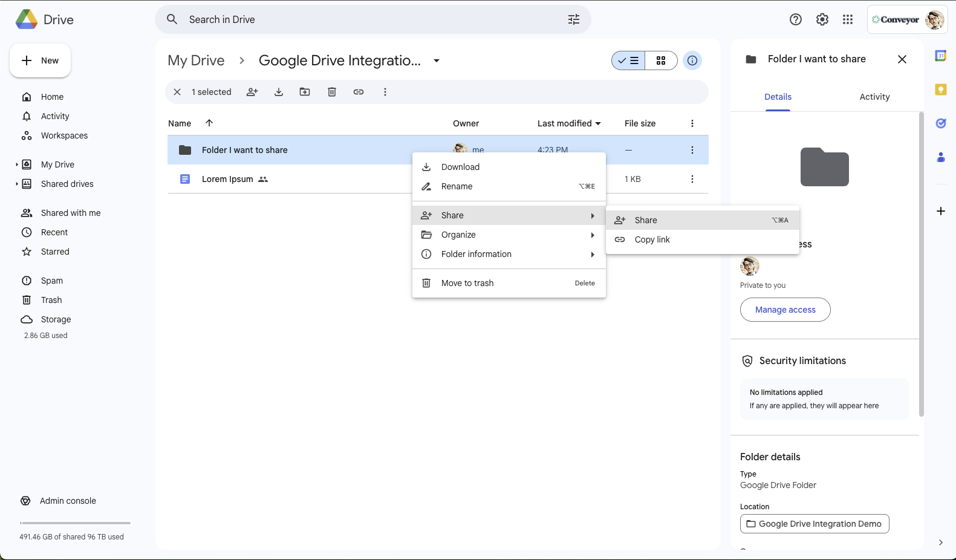Click the Name column header
The width and height of the screenshot is (956, 560).
coord(180,123)
